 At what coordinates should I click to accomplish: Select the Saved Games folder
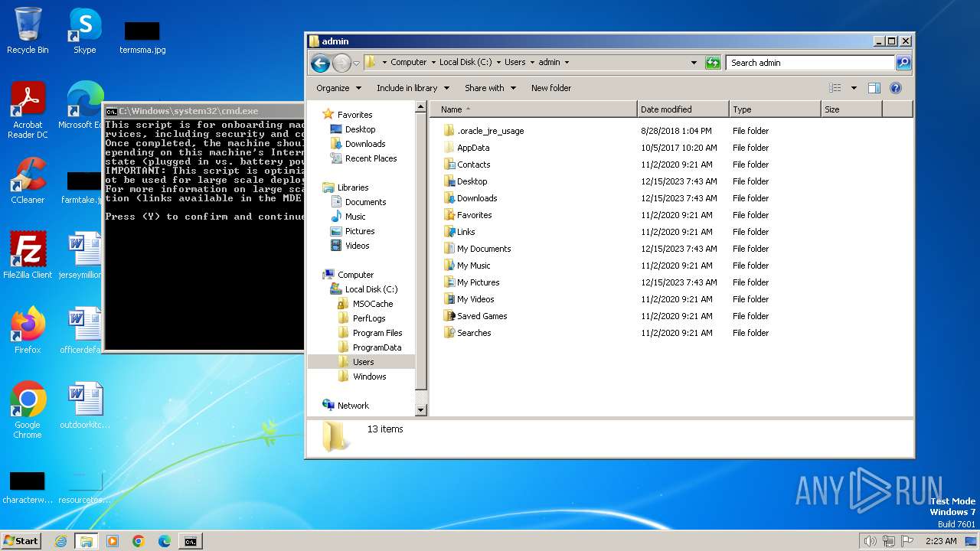(475, 316)
